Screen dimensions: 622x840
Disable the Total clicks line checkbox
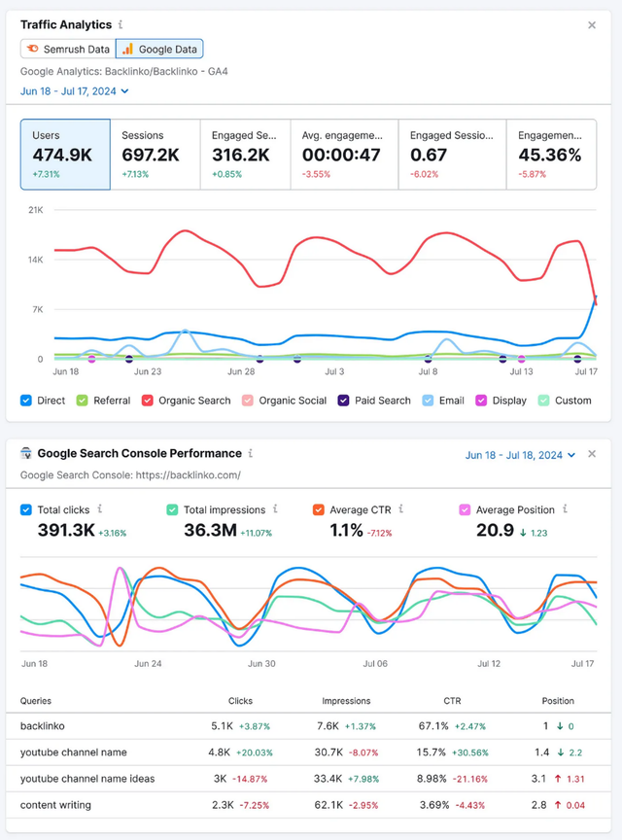pos(26,509)
